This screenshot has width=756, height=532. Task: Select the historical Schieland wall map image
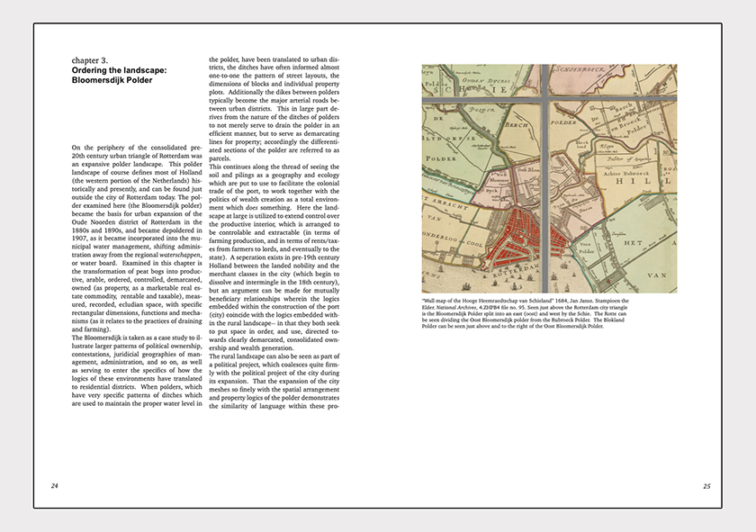click(549, 180)
